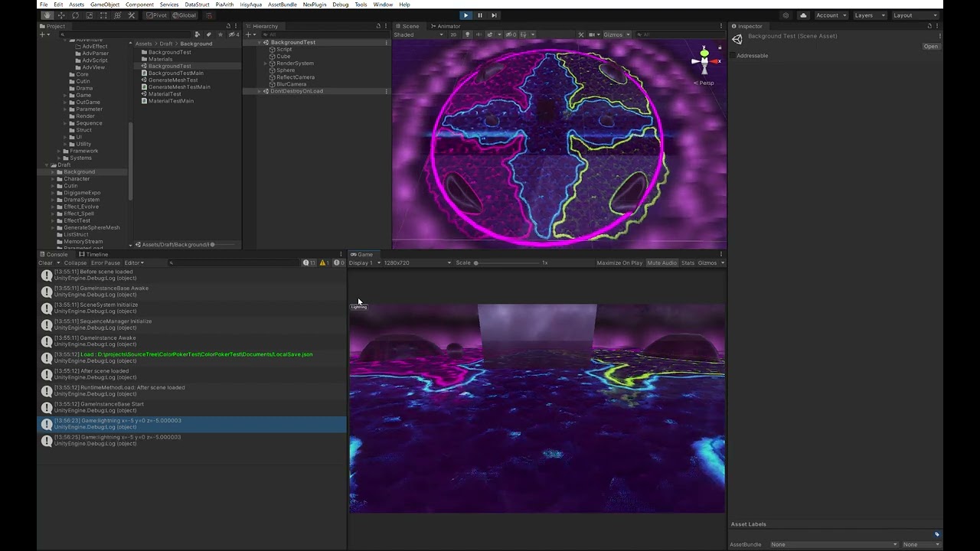Viewport: 980px width, 551px height.
Task: Select the Rotate tool
Action: (x=75, y=15)
